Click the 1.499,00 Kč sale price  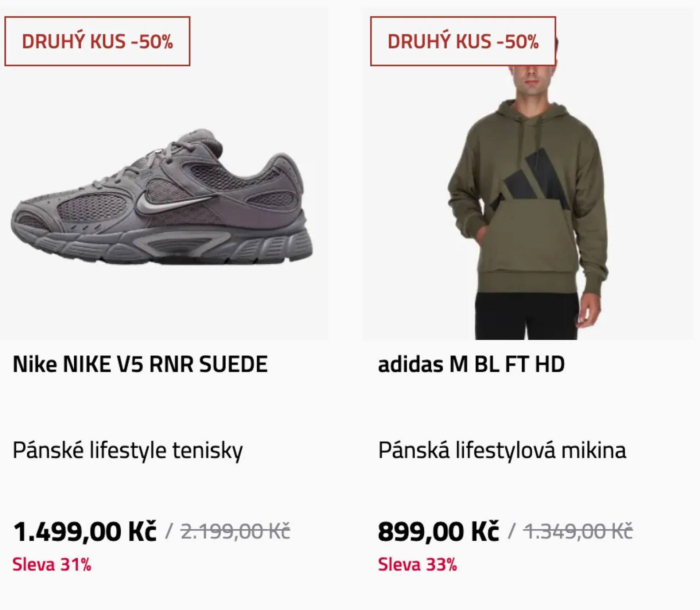tap(85, 531)
